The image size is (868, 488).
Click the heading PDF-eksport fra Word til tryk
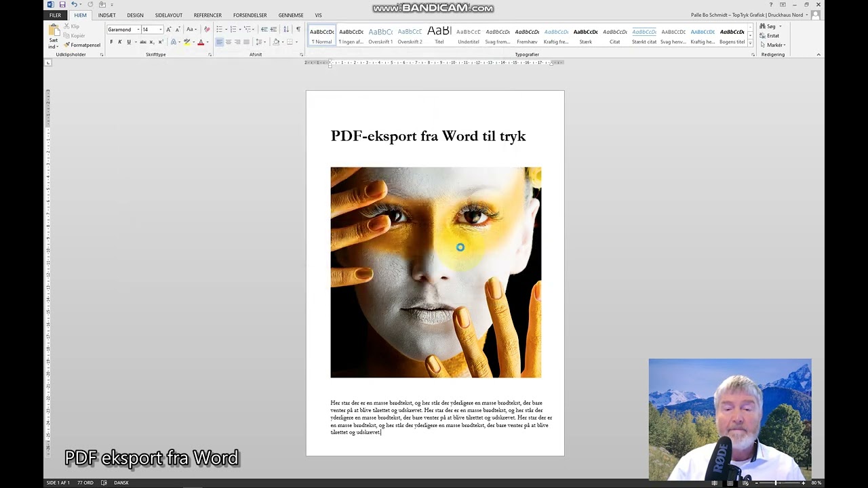429,136
